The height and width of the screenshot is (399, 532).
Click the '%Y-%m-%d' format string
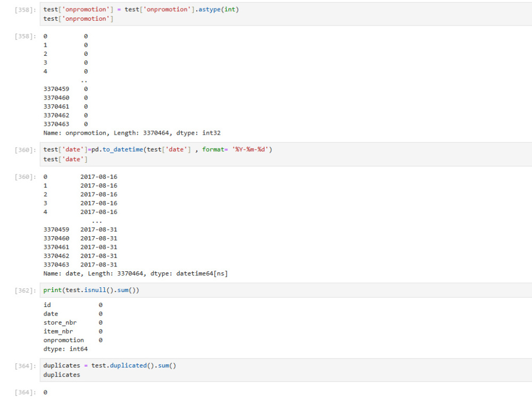tap(250, 149)
